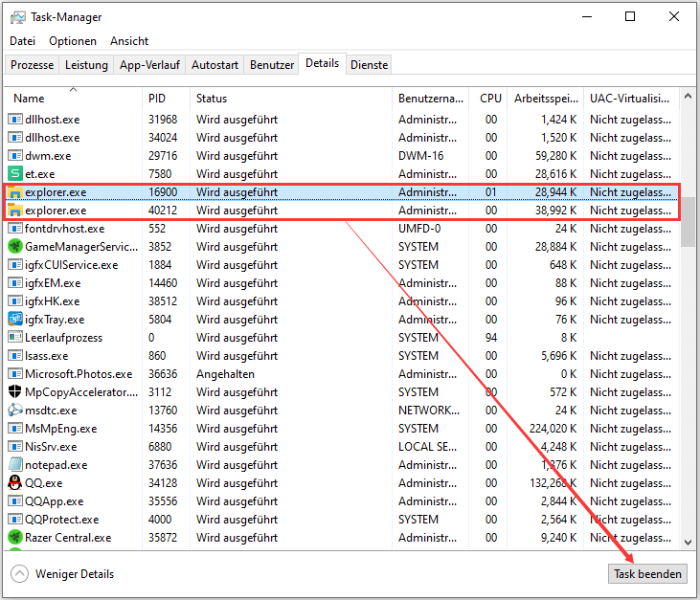Click the Angehalten status cell

(x=225, y=374)
